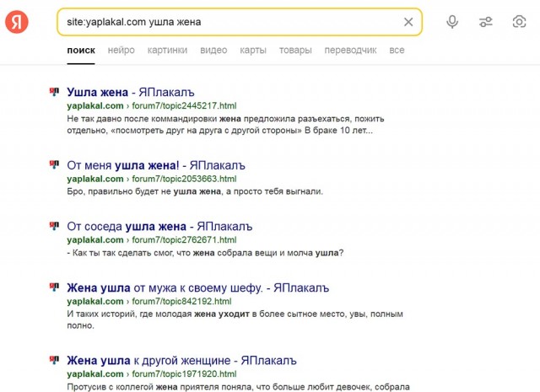
Task: Click URL forum7/topic2445217.html
Action: coord(184,105)
